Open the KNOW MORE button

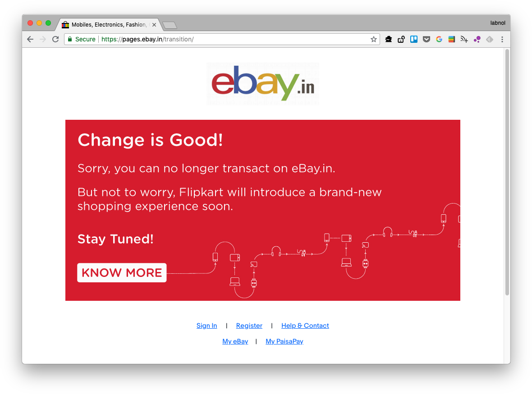click(x=122, y=273)
